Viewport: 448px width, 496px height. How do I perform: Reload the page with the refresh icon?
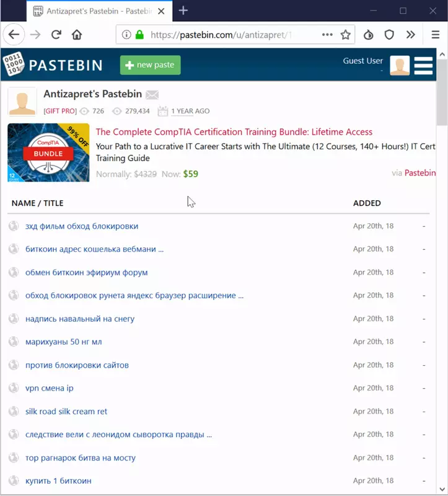56,35
